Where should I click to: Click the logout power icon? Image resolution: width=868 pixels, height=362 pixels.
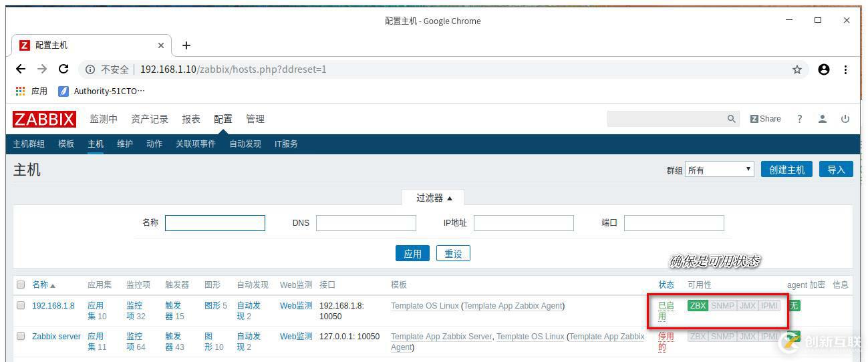pos(845,119)
